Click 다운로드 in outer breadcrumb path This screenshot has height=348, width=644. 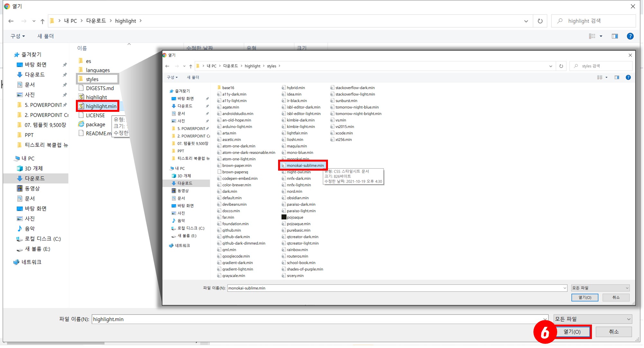point(96,21)
